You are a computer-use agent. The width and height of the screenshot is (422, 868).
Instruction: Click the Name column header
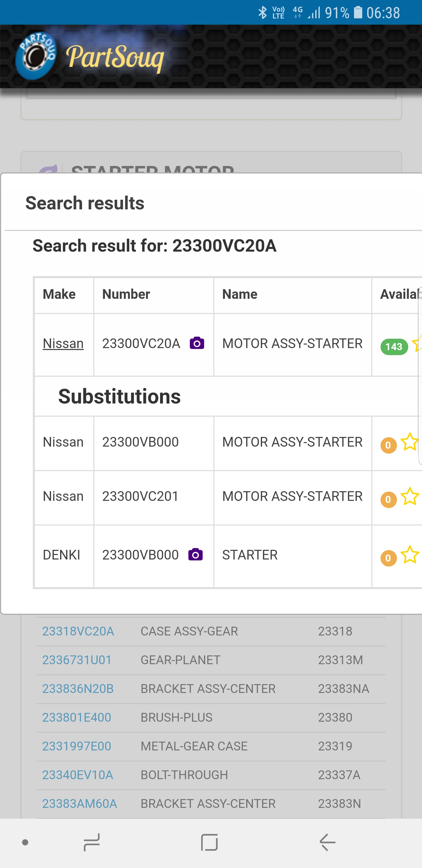click(293, 295)
